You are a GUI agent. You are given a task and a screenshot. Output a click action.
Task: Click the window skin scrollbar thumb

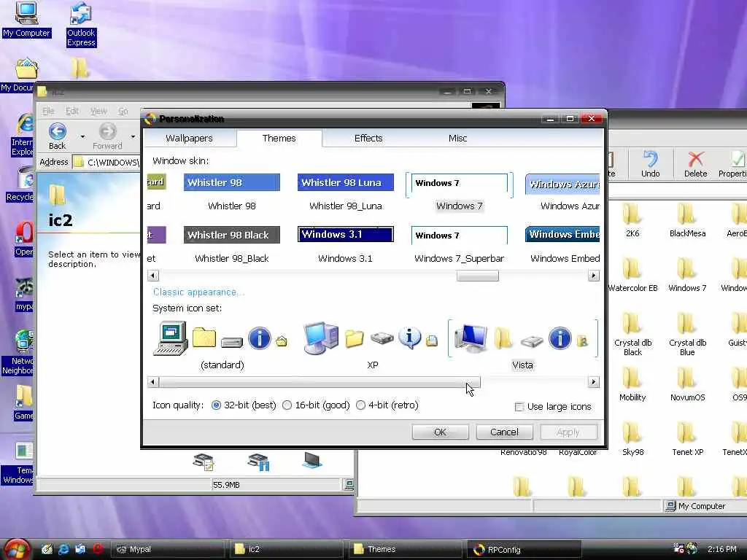pos(477,276)
